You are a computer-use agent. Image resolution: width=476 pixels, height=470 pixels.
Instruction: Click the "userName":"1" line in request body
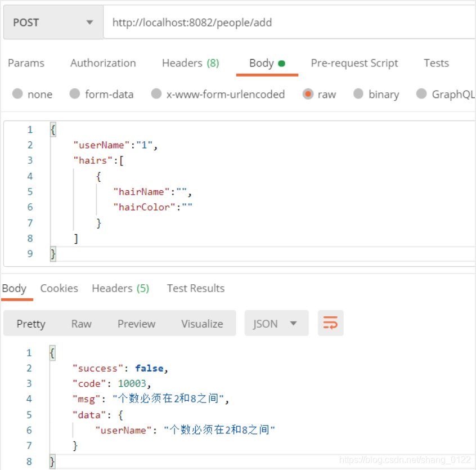(x=115, y=145)
